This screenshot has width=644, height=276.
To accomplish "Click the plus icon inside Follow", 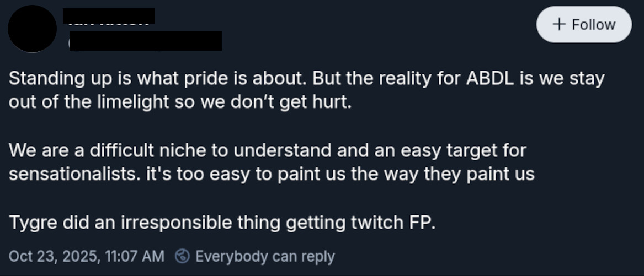I will click(559, 25).
